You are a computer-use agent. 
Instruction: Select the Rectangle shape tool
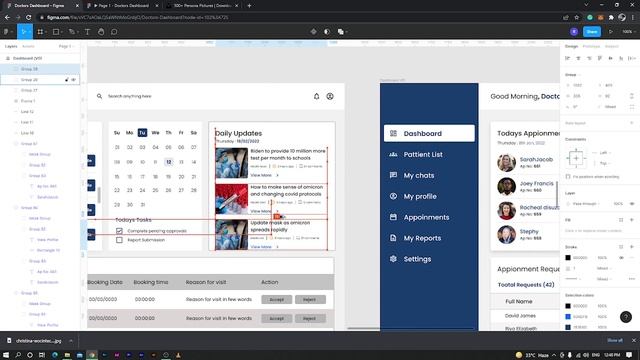(x=56, y=31)
